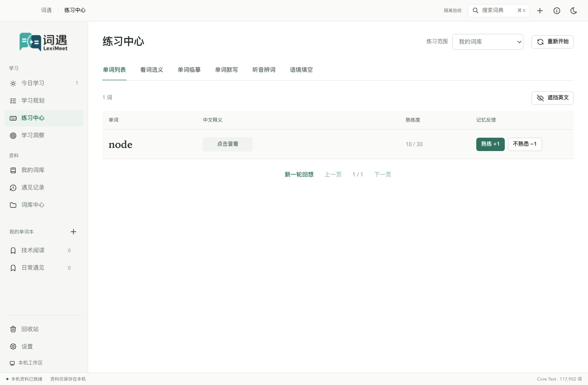Click the target icon for 学习洞察
Screen dimensions: 588x385
click(x=13, y=135)
